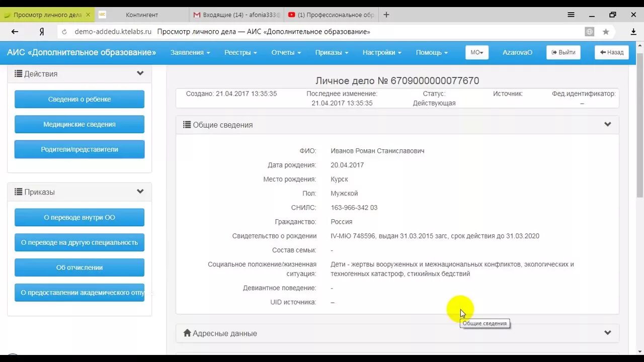The height and width of the screenshot is (362, 644).
Task: Select birth date 20.04.2017
Action: [x=347, y=165]
